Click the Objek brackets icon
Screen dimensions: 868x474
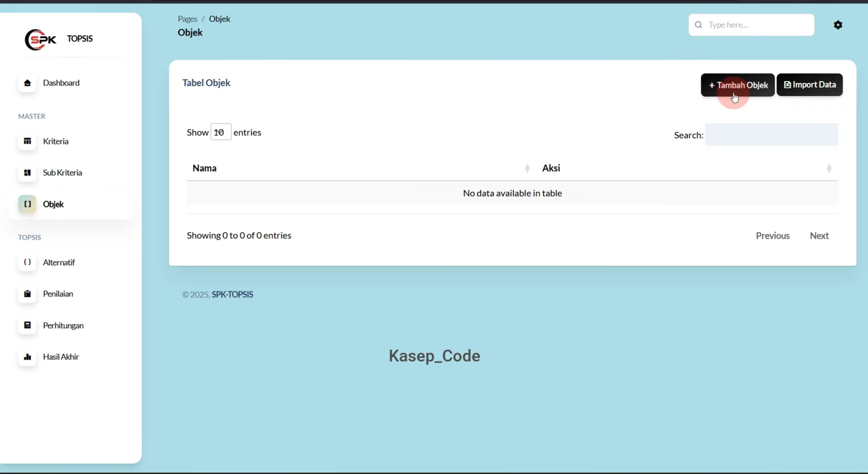27,204
